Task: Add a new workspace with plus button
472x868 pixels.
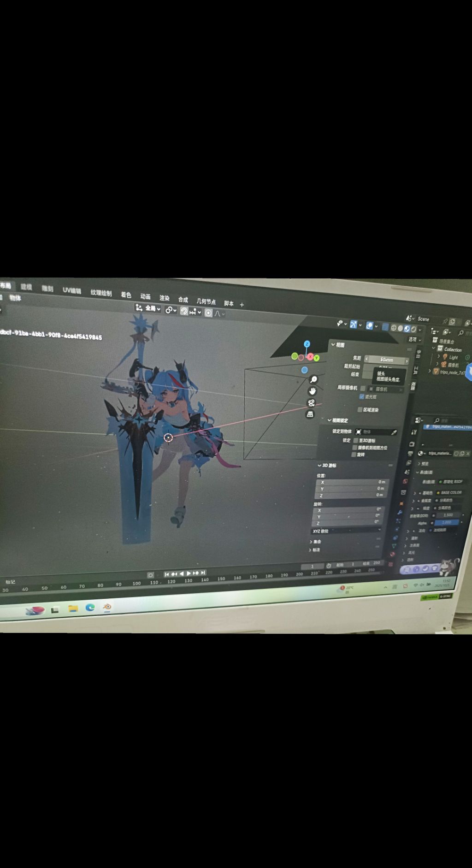Action: tap(242, 305)
